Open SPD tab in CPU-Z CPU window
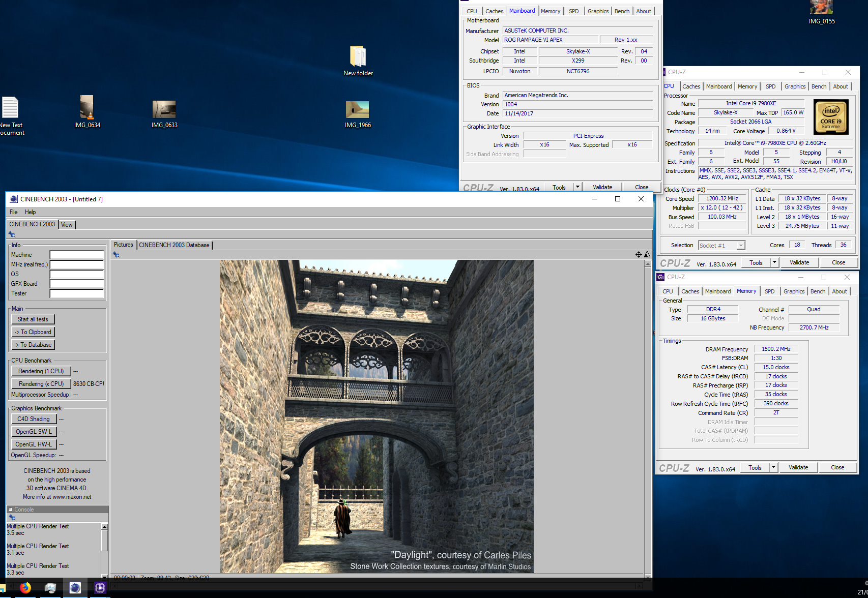 pos(771,86)
